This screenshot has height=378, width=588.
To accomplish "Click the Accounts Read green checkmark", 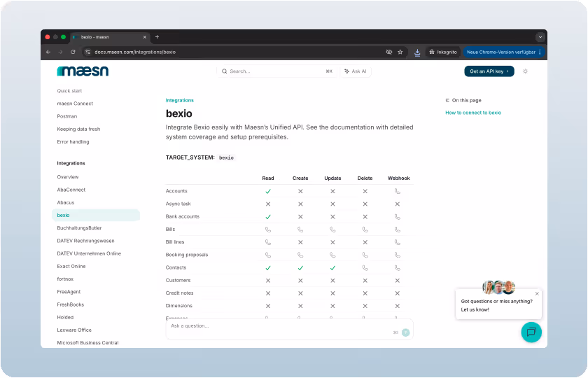I will pyautogui.click(x=268, y=191).
